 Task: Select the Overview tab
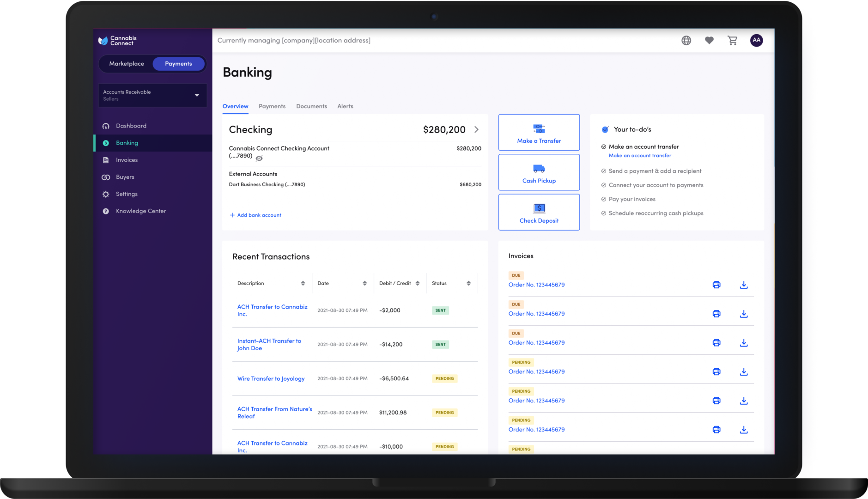(235, 106)
